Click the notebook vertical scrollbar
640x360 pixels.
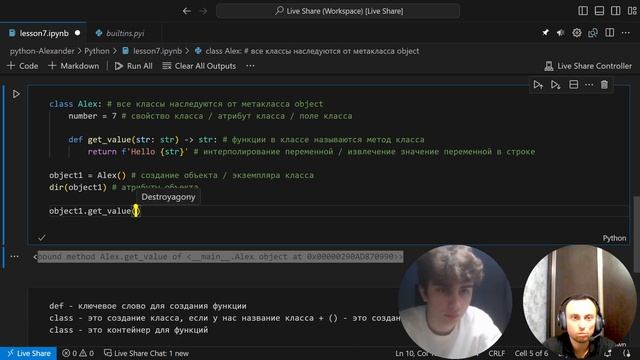point(636,235)
